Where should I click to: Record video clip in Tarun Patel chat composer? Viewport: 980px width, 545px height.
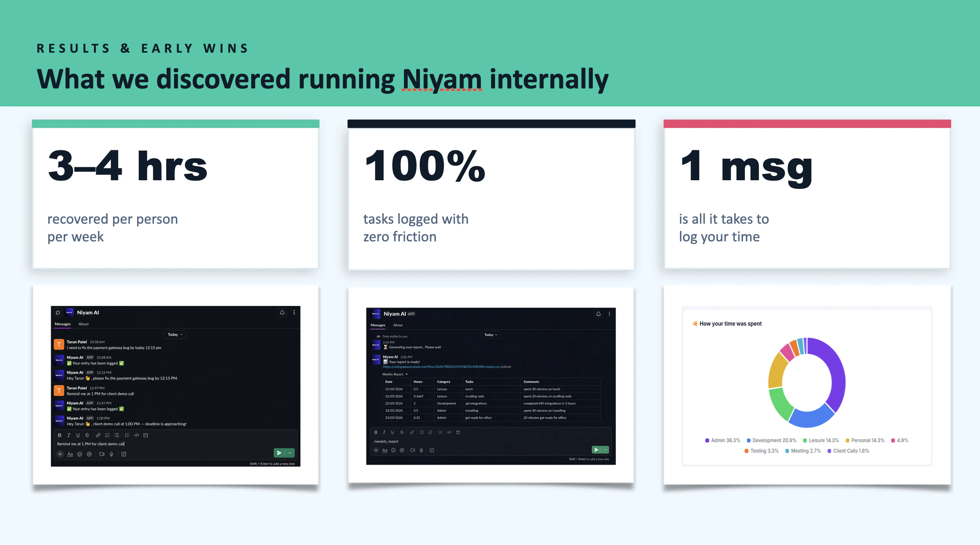pyautogui.click(x=102, y=454)
